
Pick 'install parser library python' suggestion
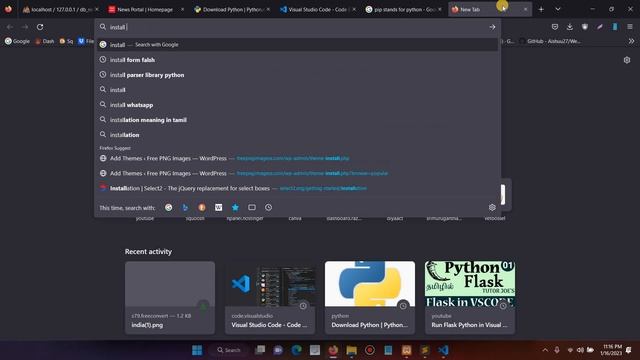click(297, 75)
